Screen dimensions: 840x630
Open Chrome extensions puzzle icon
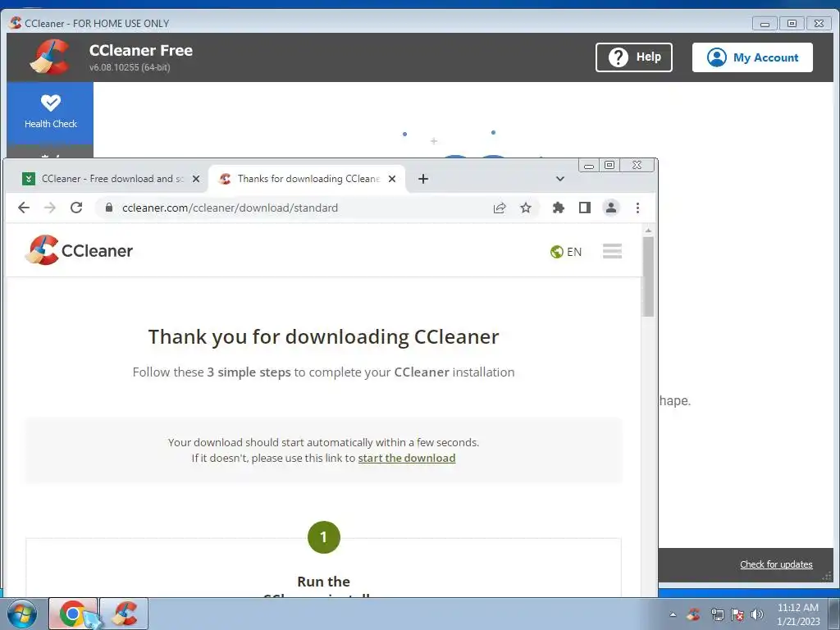click(x=558, y=208)
